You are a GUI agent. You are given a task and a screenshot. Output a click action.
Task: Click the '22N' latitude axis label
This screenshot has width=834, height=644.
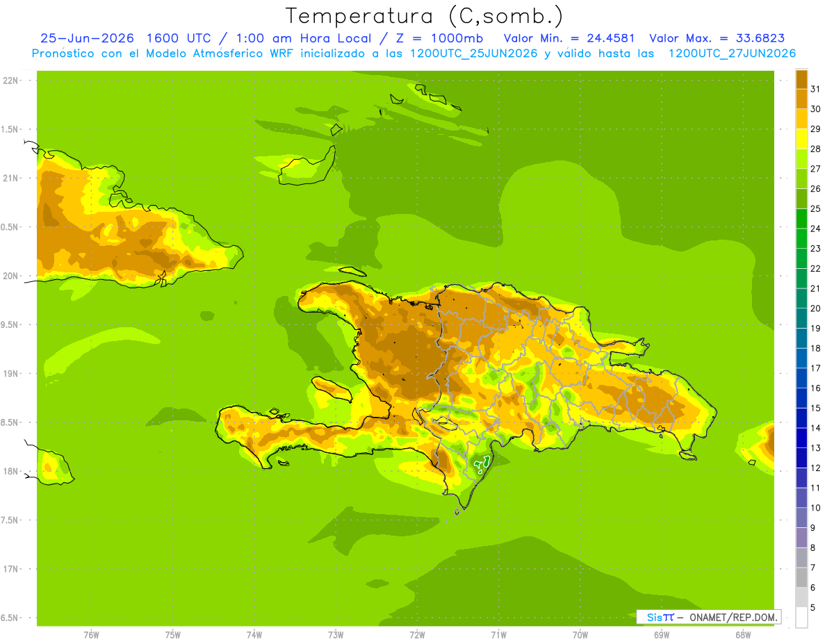click(11, 81)
